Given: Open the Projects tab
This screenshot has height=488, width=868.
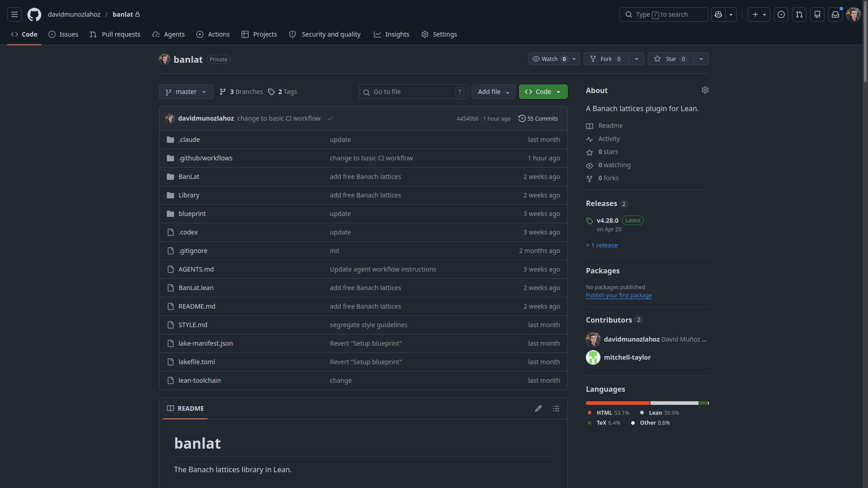Looking at the screenshot, I should pos(259,34).
